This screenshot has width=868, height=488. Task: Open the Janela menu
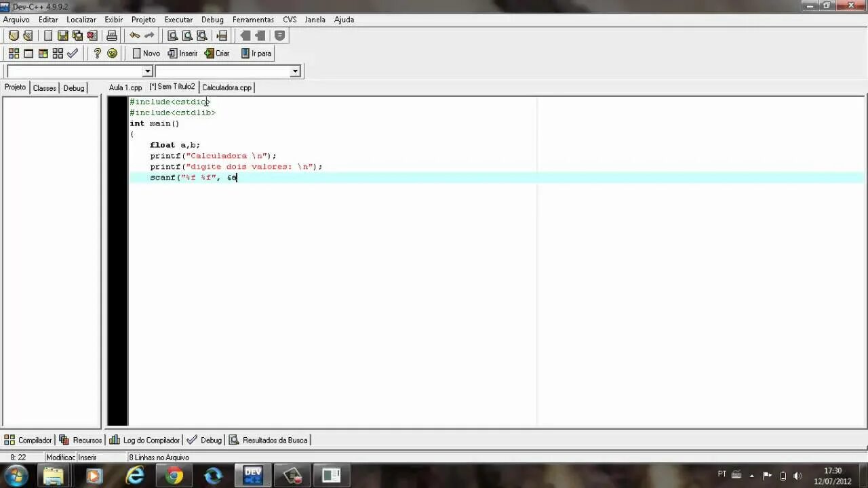(x=315, y=20)
